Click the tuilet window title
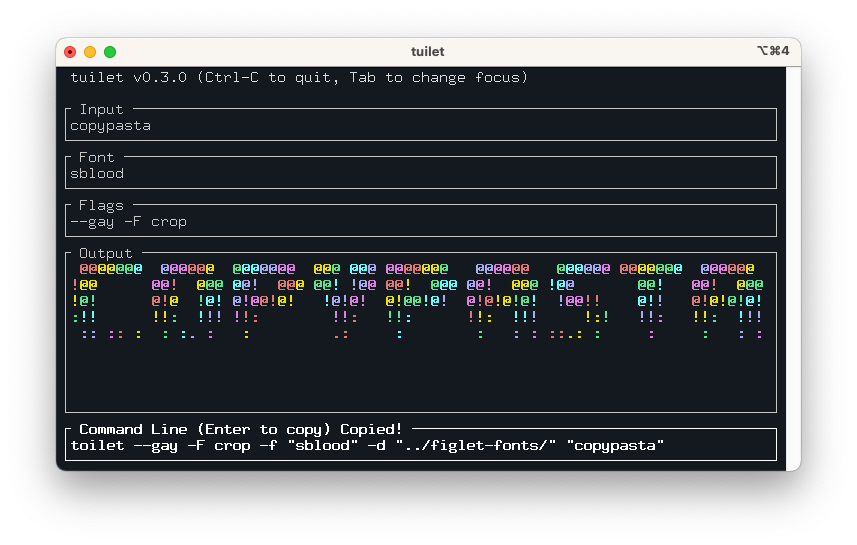 click(427, 51)
